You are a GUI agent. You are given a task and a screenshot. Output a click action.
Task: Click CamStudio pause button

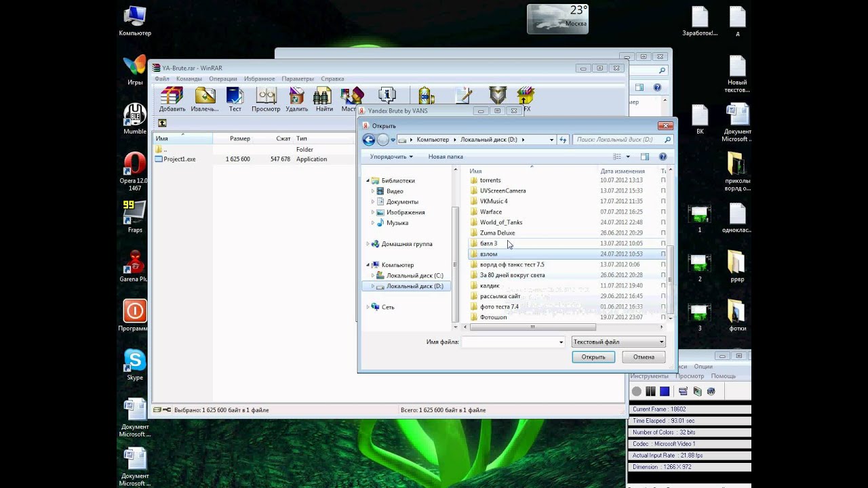click(650, 391)
